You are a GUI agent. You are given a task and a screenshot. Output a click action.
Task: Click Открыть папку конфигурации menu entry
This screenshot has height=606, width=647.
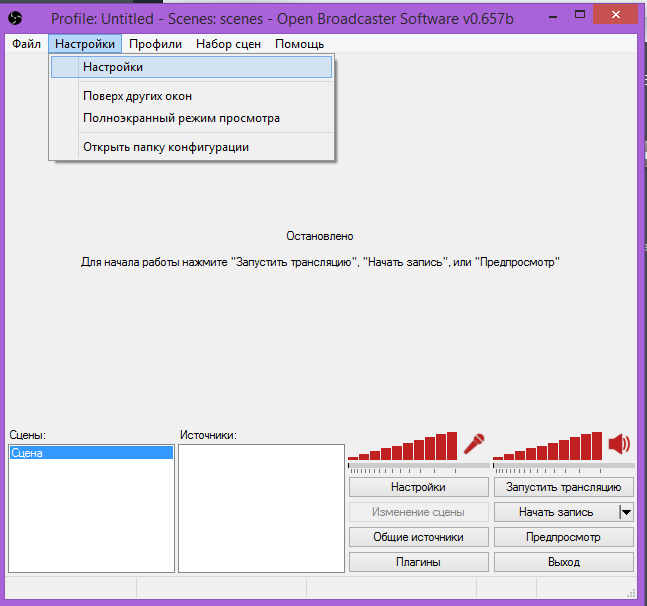166,147
